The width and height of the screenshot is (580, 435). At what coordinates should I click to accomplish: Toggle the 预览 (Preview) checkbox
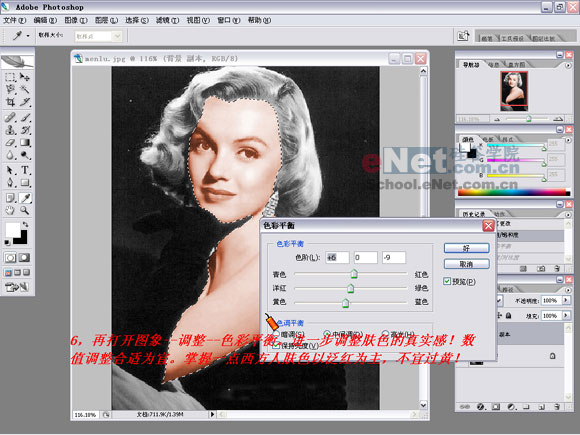point(447,281)
